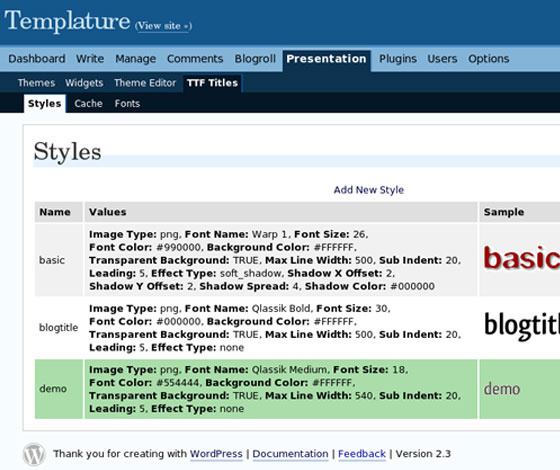The height and width of the screenshot is (470, 560).
Task: Click the Font Name value Warp 1
Action: point(269,234)
